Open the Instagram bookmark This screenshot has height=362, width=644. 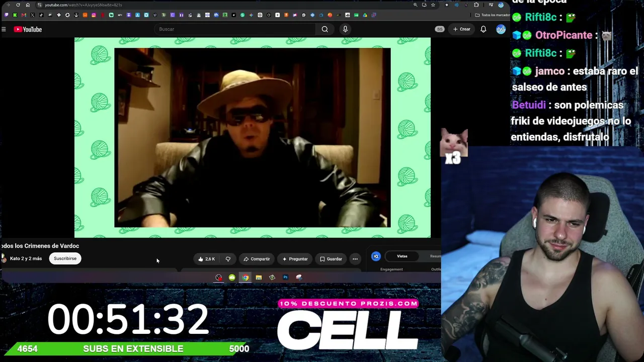[94, 15]
